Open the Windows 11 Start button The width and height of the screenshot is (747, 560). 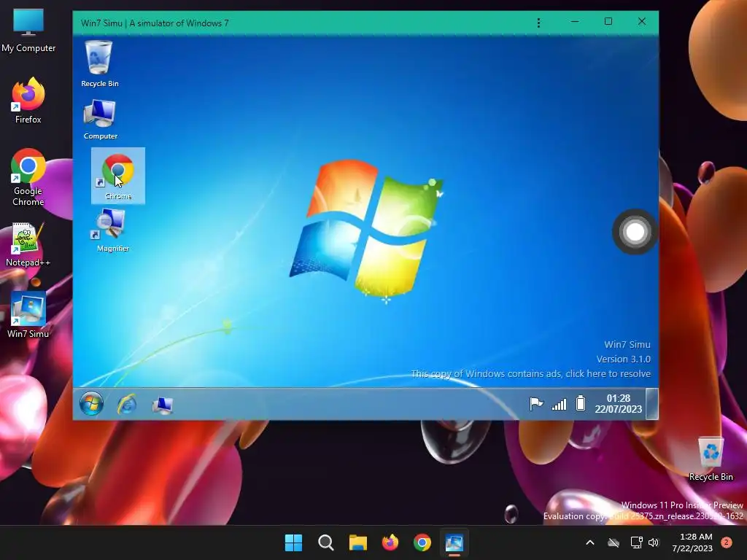293,542
